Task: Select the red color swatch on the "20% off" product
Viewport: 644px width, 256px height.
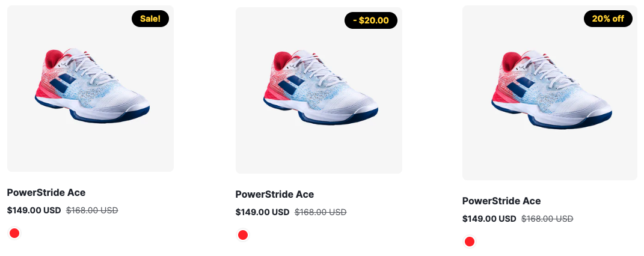Action: point(470,242)
